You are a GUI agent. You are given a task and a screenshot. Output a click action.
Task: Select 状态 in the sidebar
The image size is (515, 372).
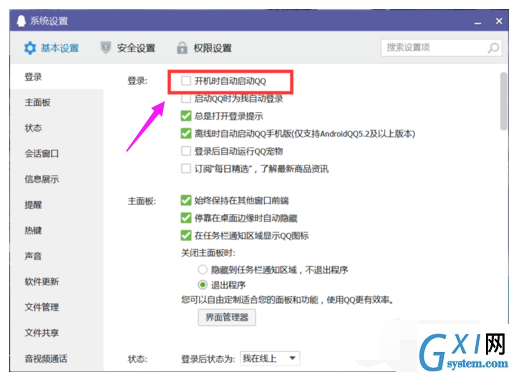pos(33,128)
